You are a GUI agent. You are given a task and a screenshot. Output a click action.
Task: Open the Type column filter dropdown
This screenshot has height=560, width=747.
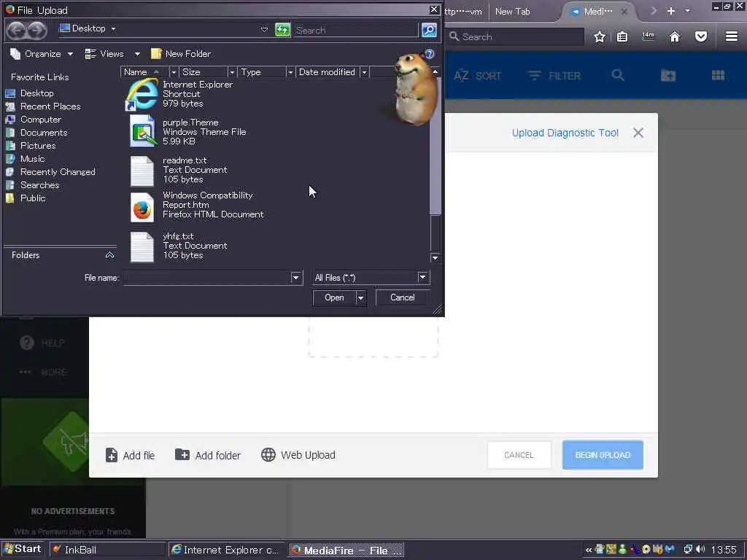[x=290, y=72]
